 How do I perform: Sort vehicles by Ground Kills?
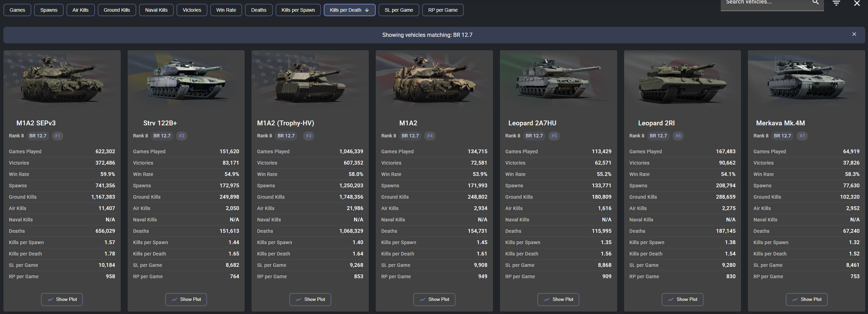point(117,10)
